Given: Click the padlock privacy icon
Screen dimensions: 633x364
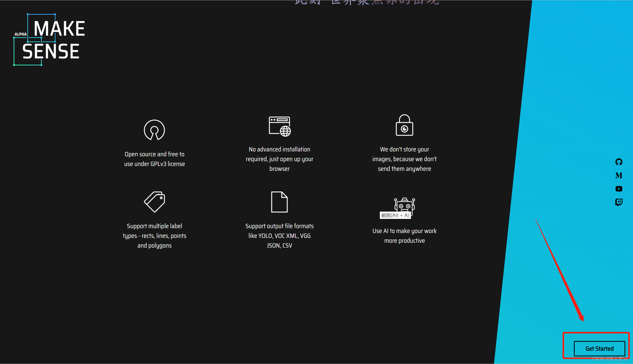Looking at the screenshot, I should 404,125.
